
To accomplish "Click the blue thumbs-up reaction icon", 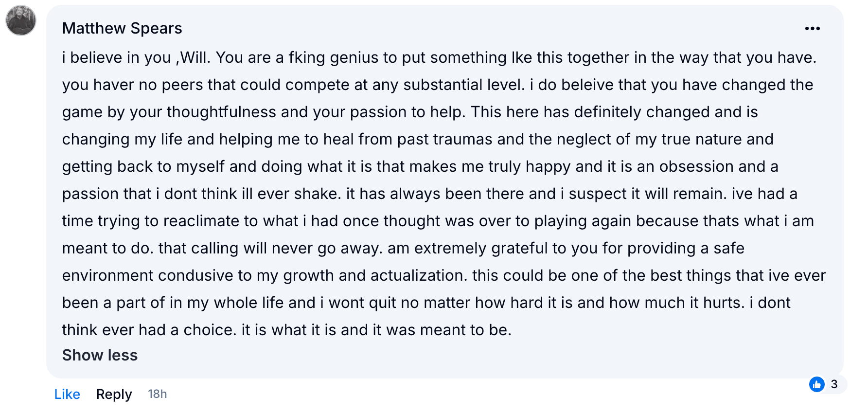I will tap(817, 384).
